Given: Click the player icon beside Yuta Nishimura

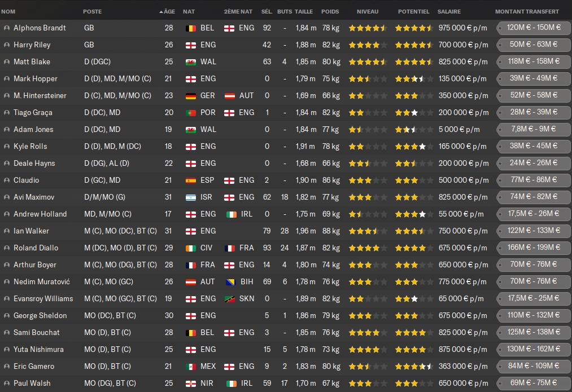Looking at the screenshot, I should coord(7,350).
